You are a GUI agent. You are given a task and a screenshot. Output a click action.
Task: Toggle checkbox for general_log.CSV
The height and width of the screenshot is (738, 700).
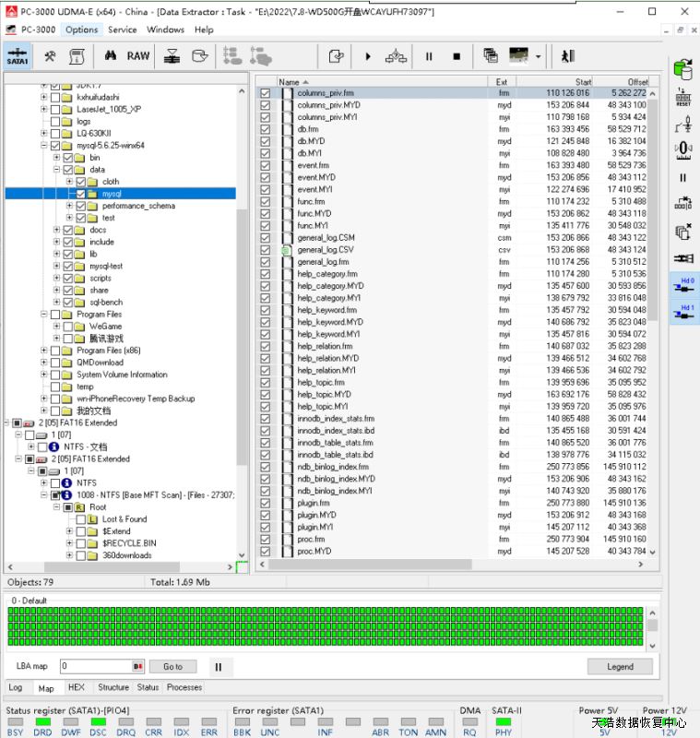(266, 250)
